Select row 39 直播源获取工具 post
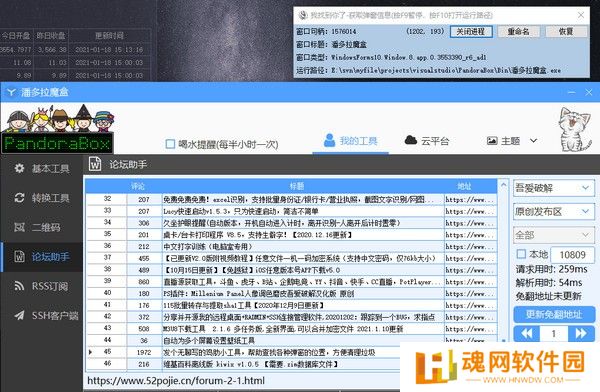 point(292,282)
